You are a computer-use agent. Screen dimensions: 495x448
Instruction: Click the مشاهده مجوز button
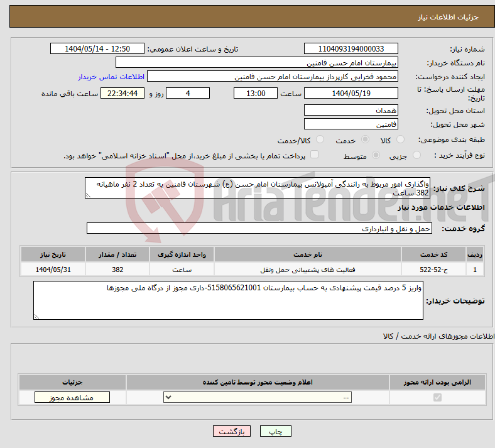[72, 398]
